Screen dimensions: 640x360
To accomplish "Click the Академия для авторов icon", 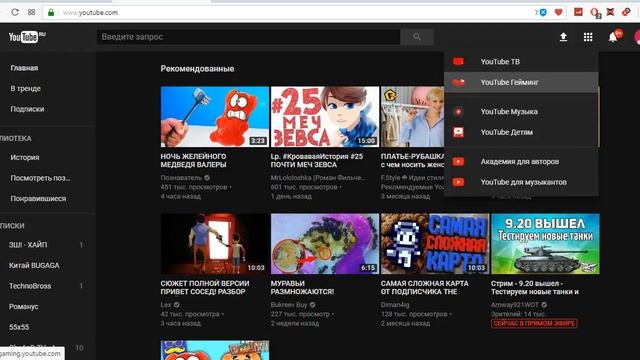I will pyautogui.click(x=458, y=162).
